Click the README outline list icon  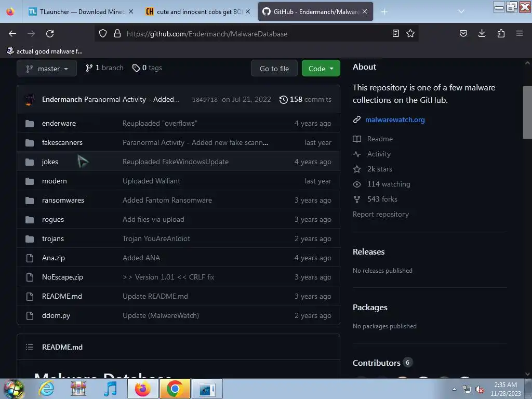(30, 347)
